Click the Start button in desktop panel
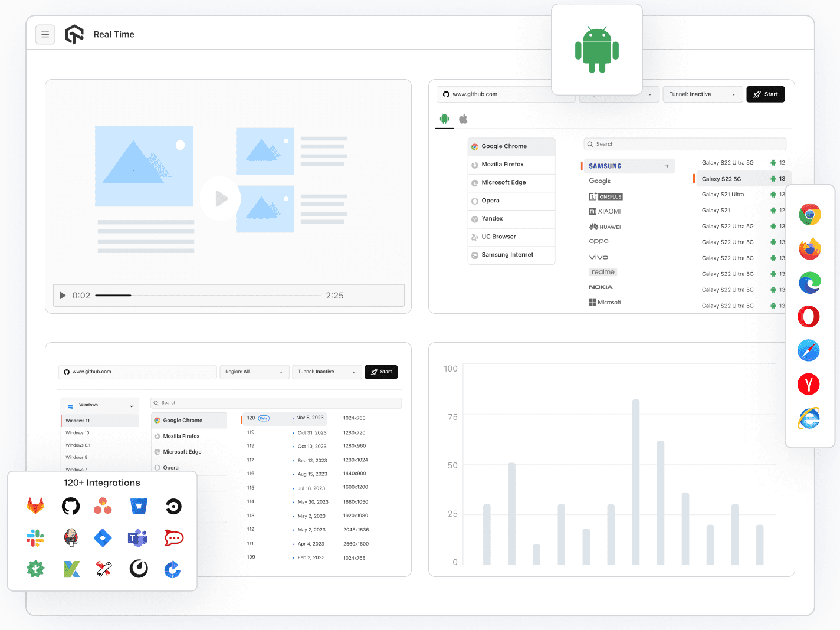Screen dimensions: 840x630 (381, 372)
